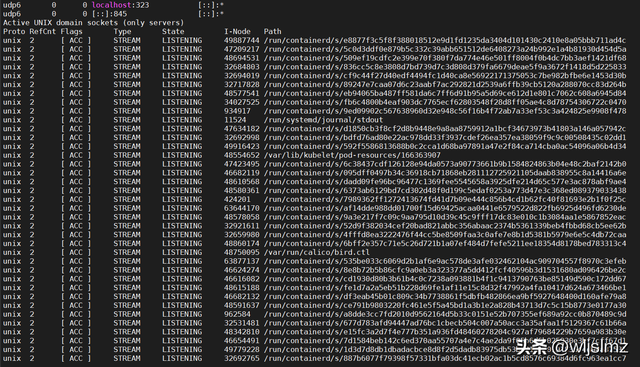Click containerd path starting with '89247e7caa07d6c'

click(x=445, y=85)
